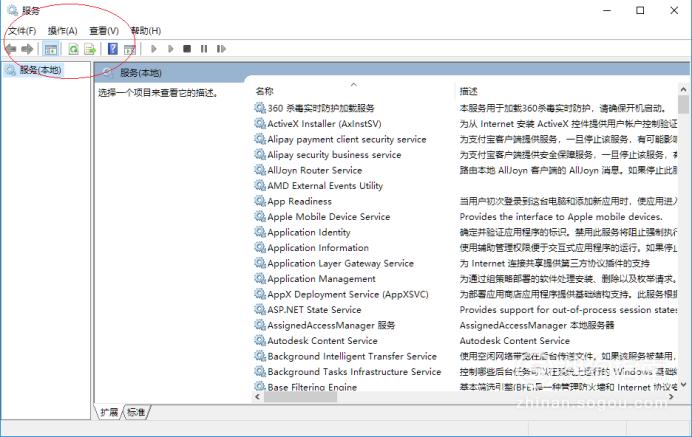Select ActiveX Installer (AxInstSV) service
This screenshot has width=692, height=437.
324,124
